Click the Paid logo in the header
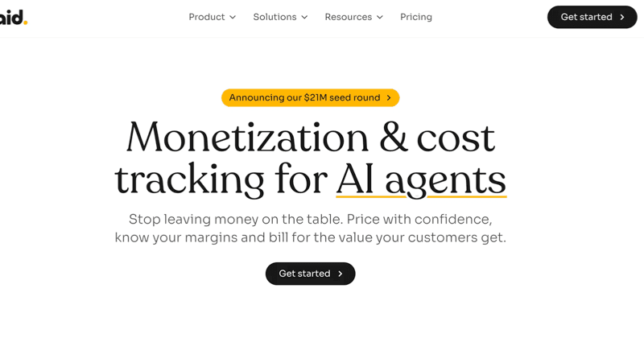Viewport: 644px width, 346px height. (11, 17)
